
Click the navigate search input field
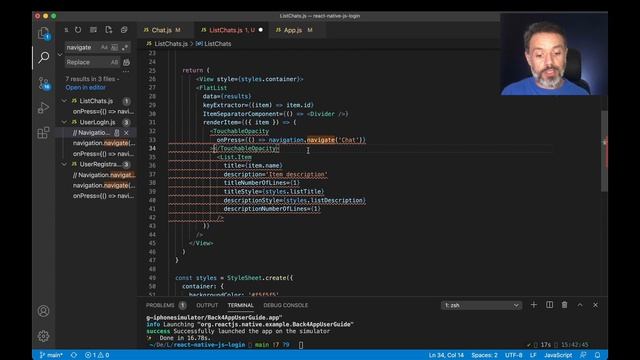83,47
